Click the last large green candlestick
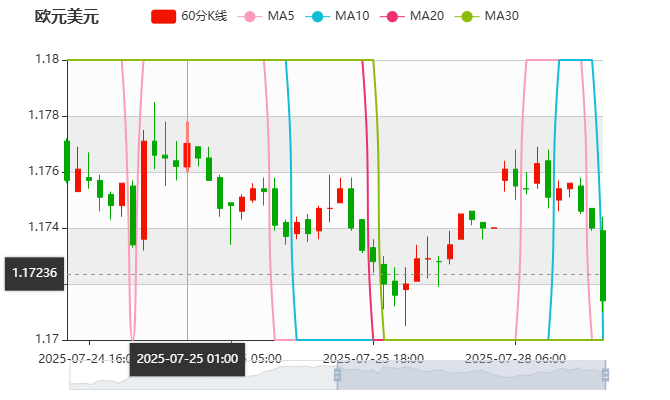Image resolution: width=670 pixels, height=400 pixels. [x=603, y=265]
